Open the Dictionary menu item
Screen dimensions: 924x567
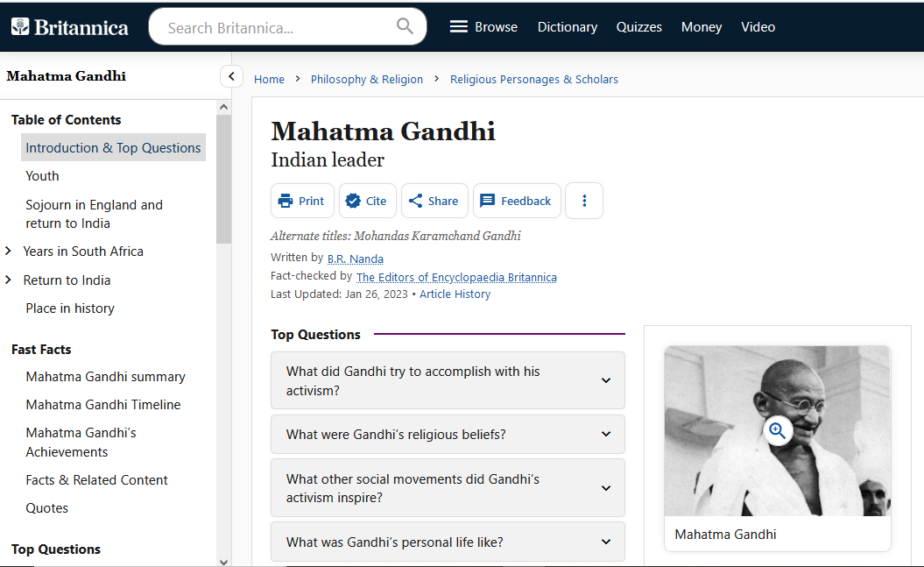click(x=568, y=27)
